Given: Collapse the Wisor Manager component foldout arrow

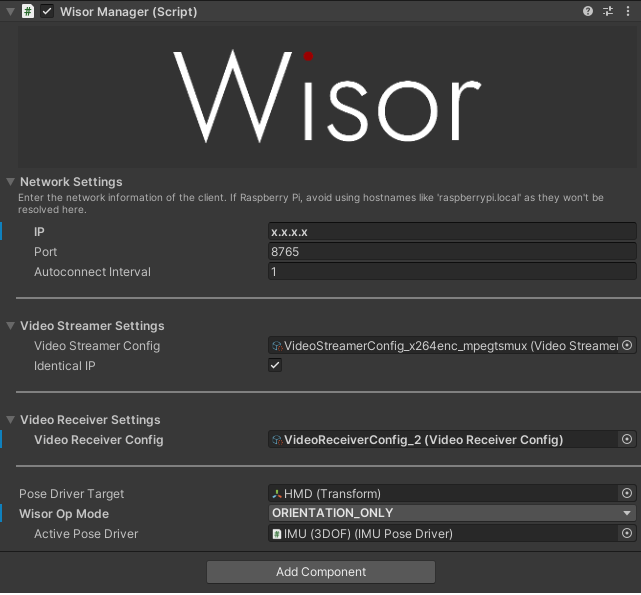Looking at the screenshot, I should [11, 11].
